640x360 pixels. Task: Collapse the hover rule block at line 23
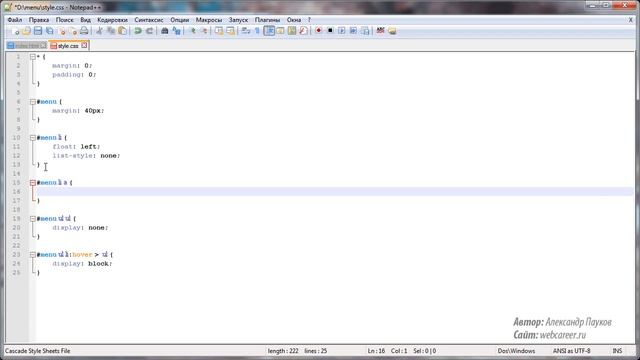tap(33, 255)
